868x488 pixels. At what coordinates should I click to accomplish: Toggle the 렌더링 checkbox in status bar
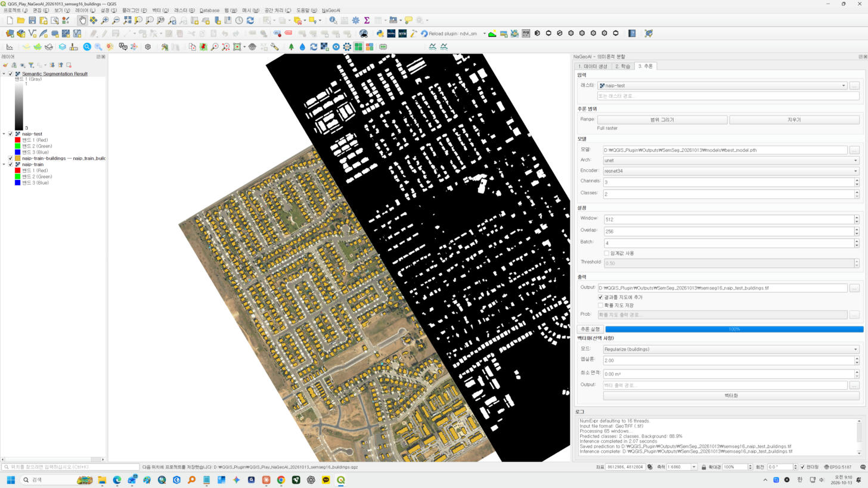802,467
